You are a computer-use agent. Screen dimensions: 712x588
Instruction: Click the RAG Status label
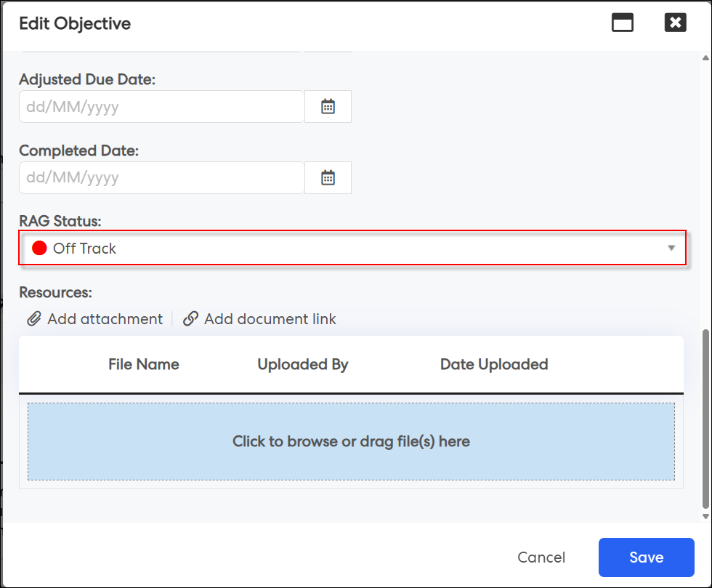[60, 221]
